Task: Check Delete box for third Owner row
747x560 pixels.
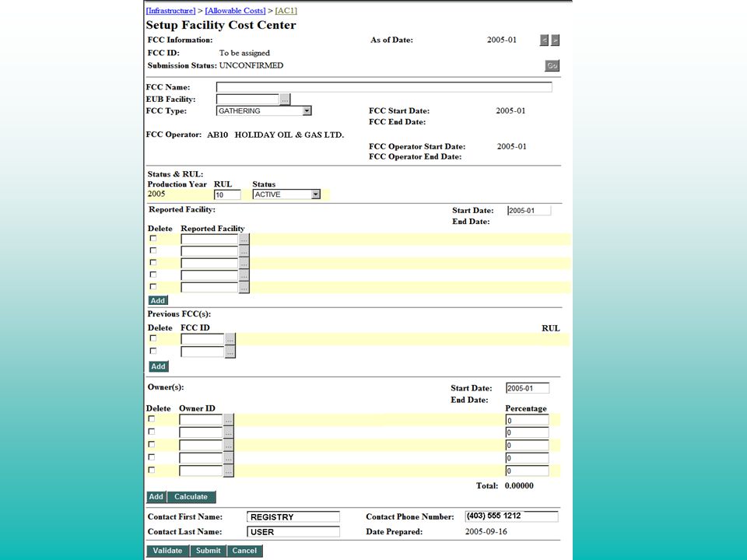Action: pos(152,444)
